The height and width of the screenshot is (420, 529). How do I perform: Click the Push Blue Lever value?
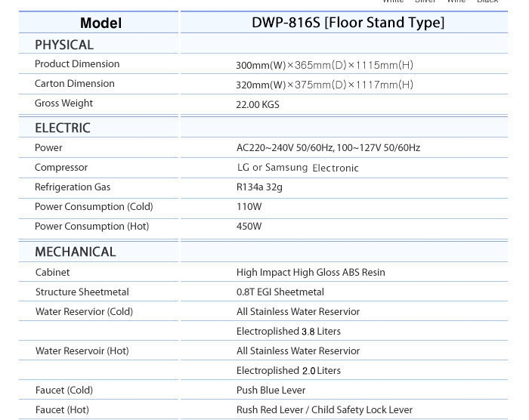[x=271, y=391]
